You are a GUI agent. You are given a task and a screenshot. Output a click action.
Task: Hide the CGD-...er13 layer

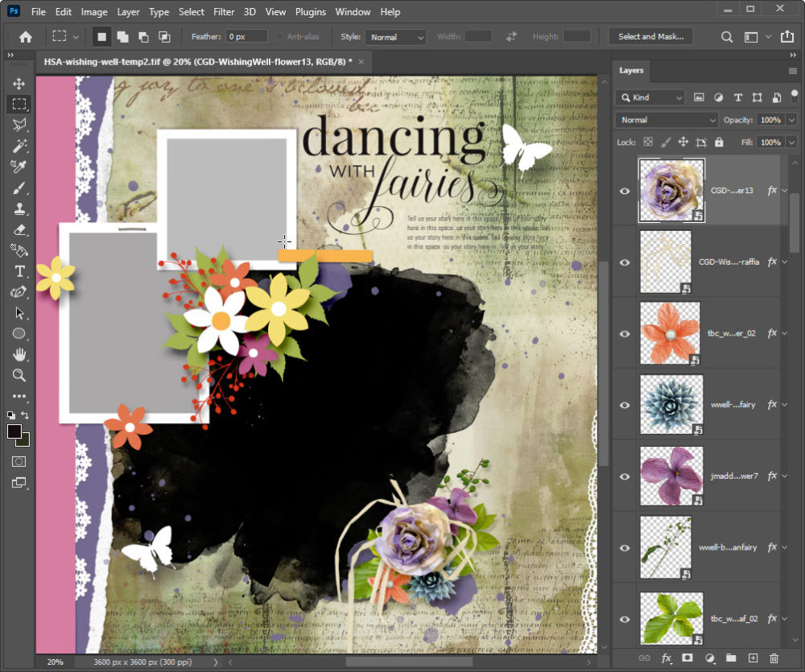tap(625, 191)
